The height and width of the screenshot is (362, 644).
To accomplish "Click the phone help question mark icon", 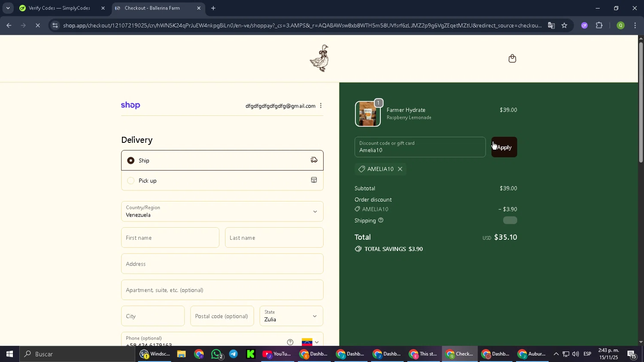I will click(290, 342).
